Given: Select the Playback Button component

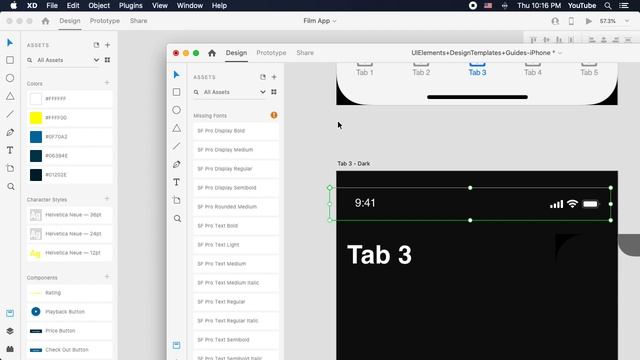Looking at the screenshot, I should tap(69, 312).
